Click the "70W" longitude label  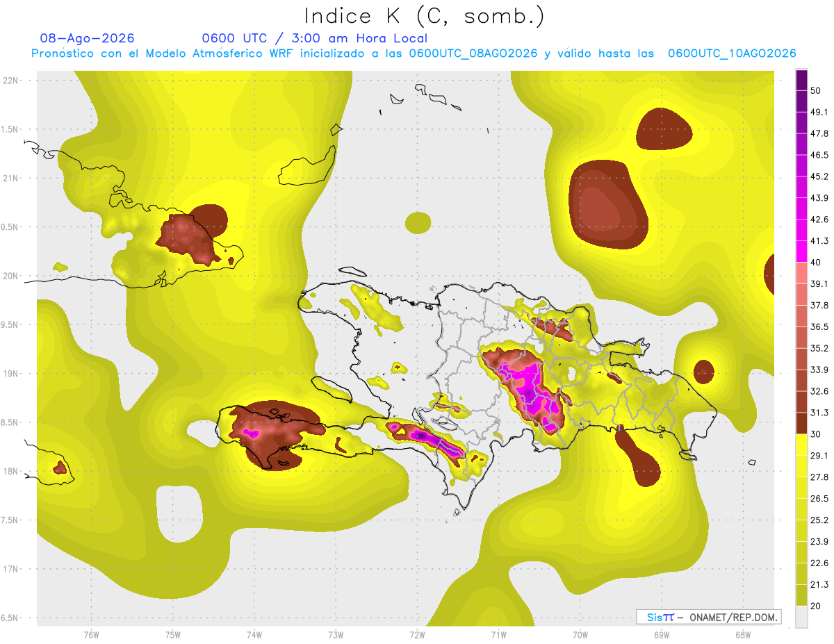[579, 635]
